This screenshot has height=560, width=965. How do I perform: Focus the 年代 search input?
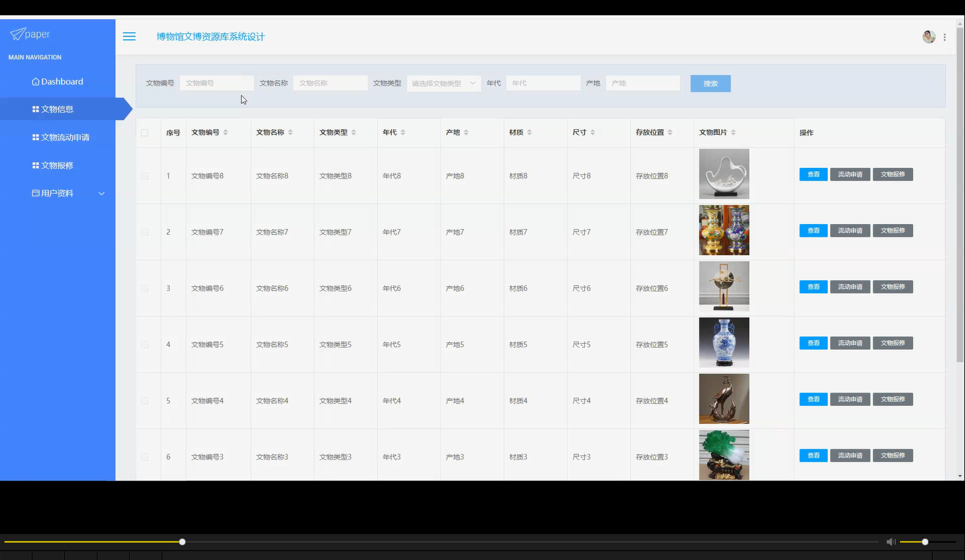coord(543,83)
